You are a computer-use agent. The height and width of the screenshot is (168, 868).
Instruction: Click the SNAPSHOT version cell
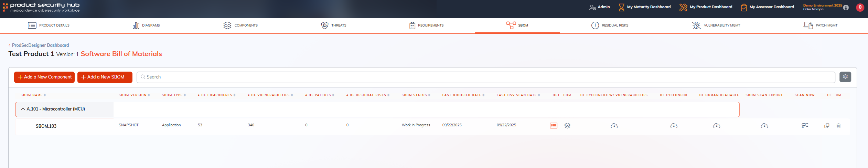point(129,125)
